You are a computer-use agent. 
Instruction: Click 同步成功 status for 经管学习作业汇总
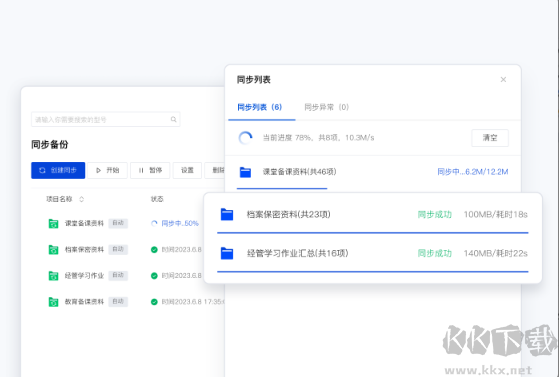tap(435, 253)
